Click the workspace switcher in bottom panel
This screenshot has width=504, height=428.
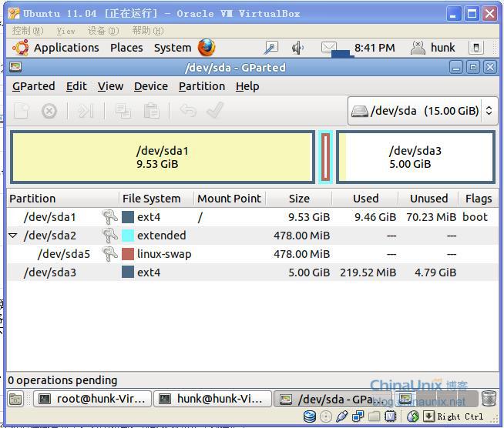(x=436, y=399)
